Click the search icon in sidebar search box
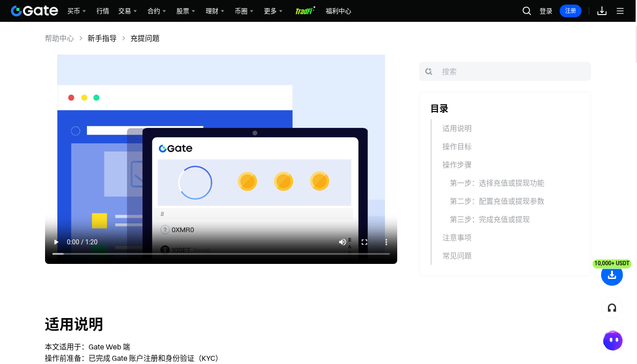 429,71
